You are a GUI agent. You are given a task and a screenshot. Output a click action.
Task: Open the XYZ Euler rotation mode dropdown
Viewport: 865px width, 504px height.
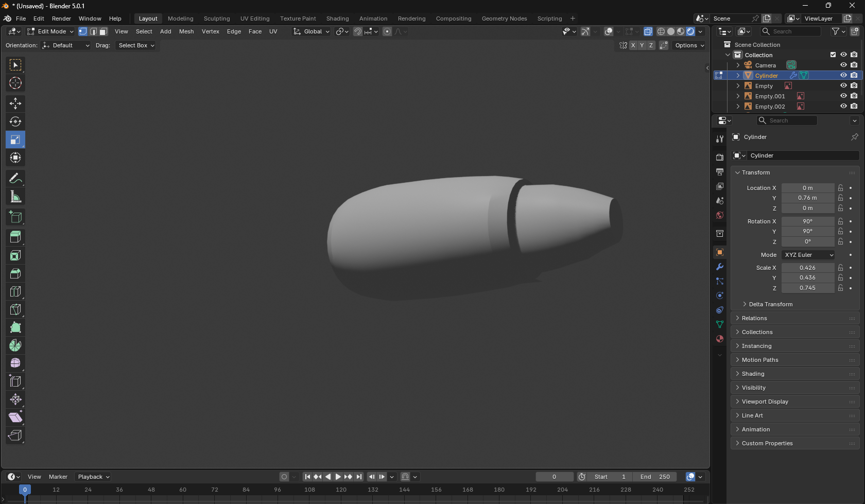[x=808, y=255]
